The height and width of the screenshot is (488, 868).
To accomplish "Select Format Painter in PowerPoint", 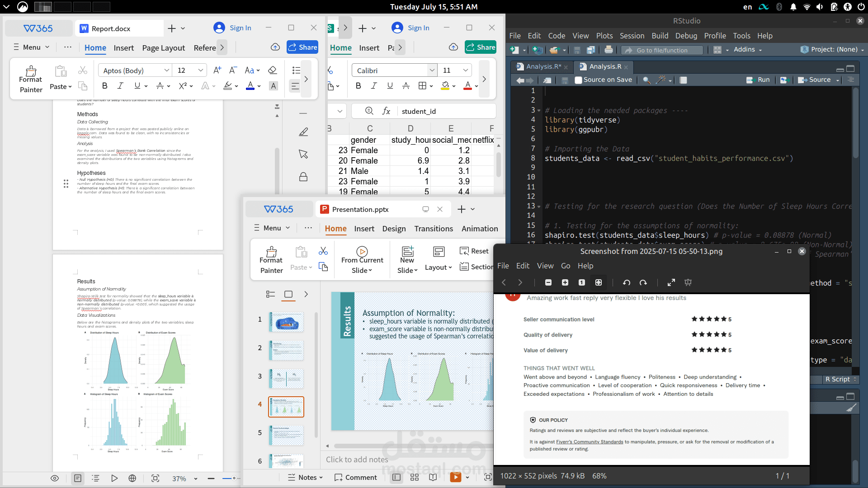I will click(x=271, y=259).
